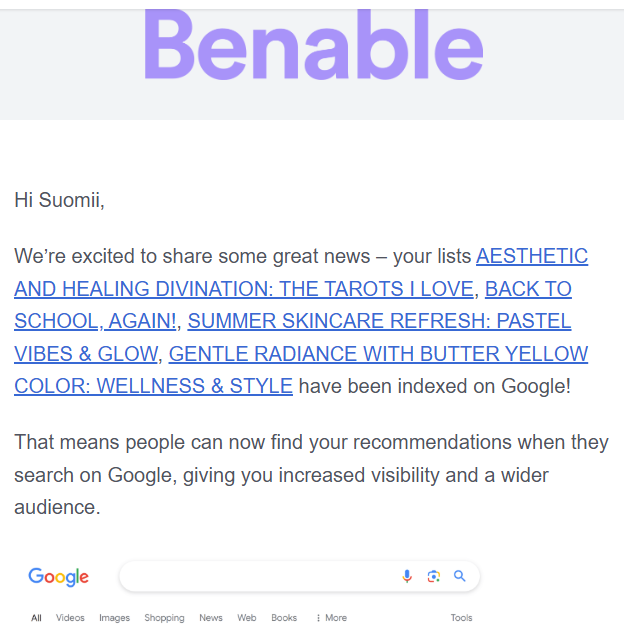Click the Google Lens camera icon
Viewport: 624px width, 624px height.
(433, 576)
